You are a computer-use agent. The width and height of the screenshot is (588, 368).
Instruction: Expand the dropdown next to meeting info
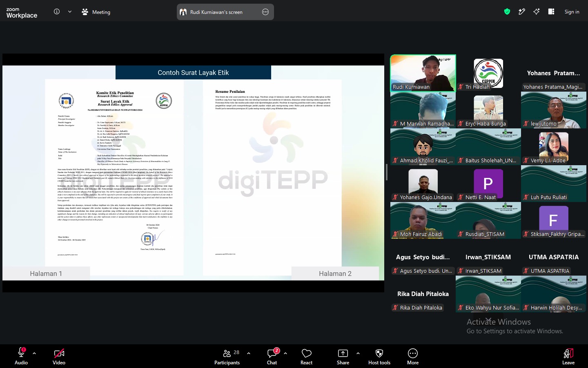(x=70, y=11)
